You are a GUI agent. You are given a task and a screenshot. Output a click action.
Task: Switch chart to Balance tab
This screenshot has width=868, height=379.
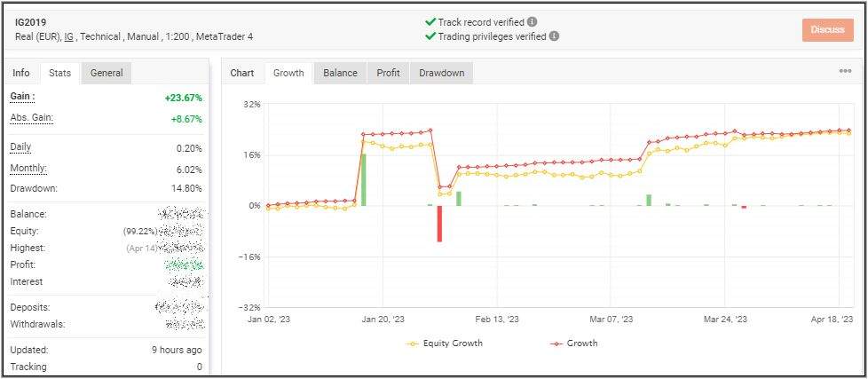pos(340,73)
